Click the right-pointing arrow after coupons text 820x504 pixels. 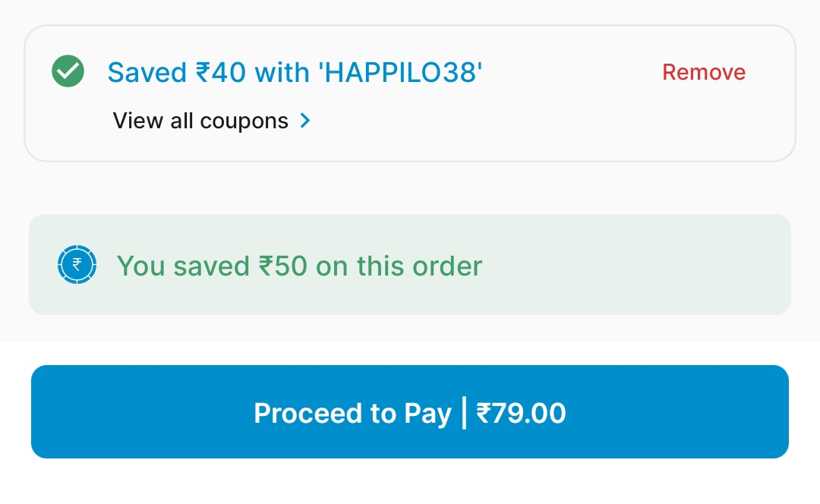[304, 120]
